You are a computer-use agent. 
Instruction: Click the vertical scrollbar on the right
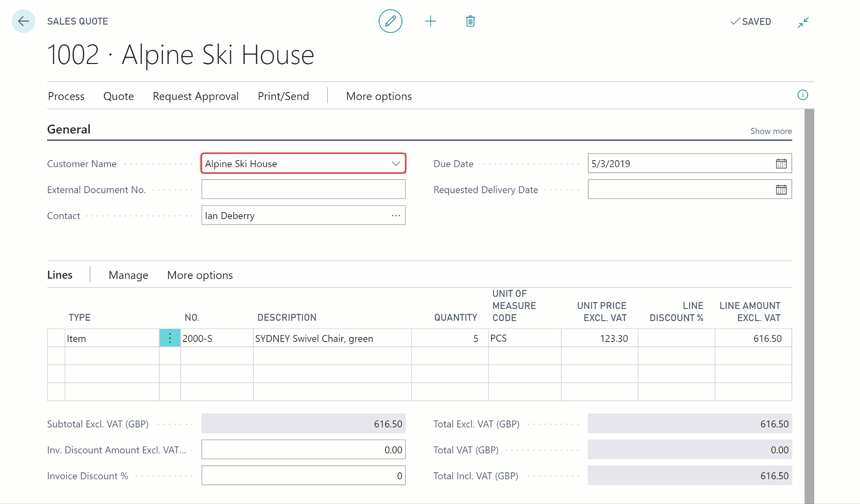809,306
